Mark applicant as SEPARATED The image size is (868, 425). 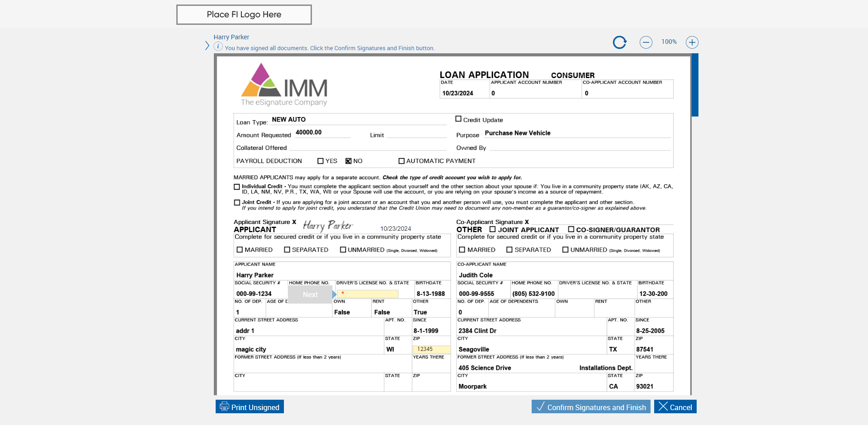287,250
